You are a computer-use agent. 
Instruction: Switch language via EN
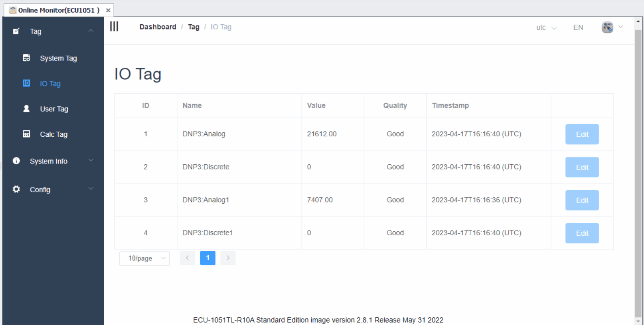(x=578, y=28)
